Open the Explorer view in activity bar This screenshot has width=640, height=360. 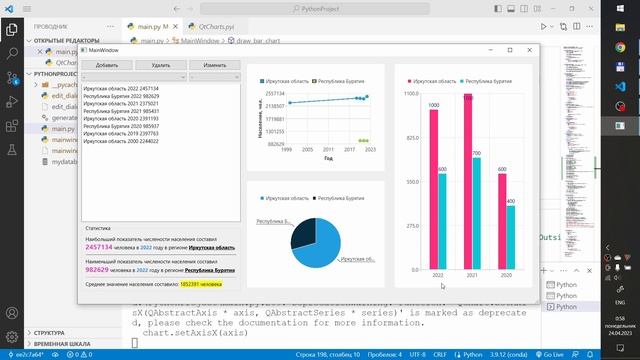[x=12, y=29]
